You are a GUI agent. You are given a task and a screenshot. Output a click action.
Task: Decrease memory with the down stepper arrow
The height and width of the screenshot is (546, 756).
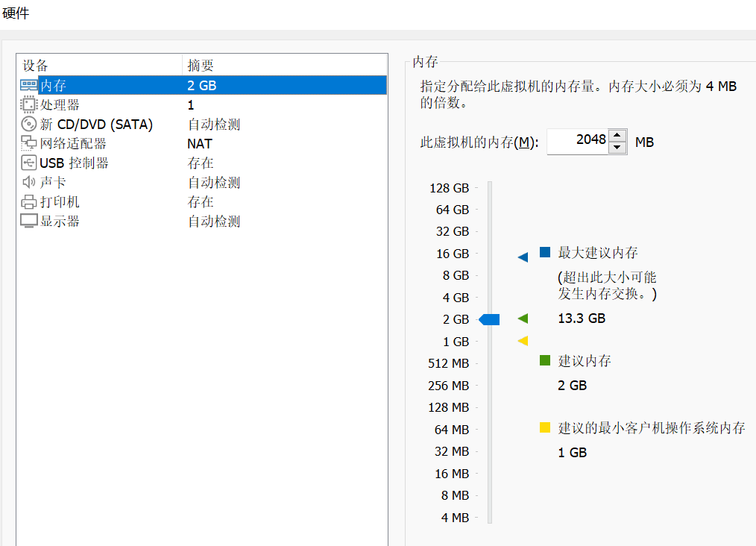(x=617, y=148)
